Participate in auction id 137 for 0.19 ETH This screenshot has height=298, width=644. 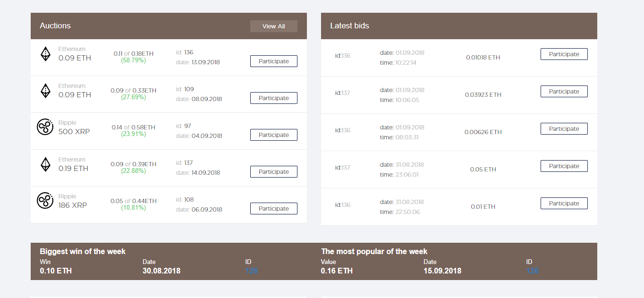click(273, 172)
